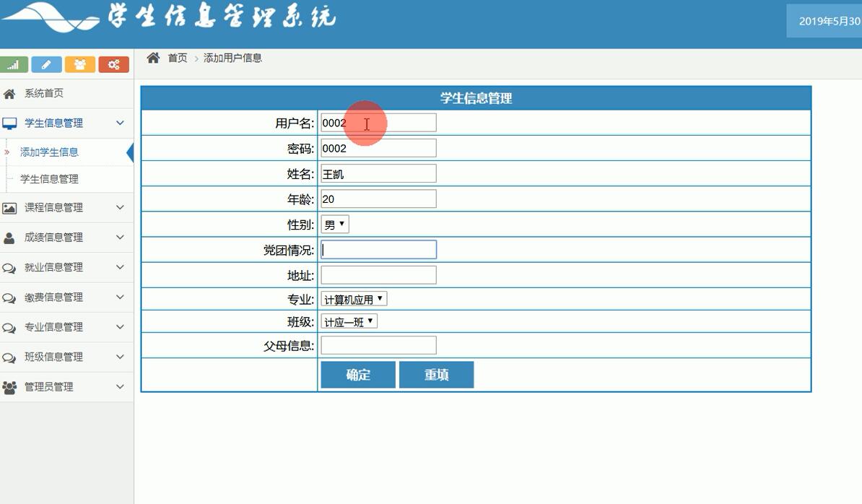Viewport: 862px width, 504px height.
Task: Focus the 地址 address field
Action: click(379, 275)
